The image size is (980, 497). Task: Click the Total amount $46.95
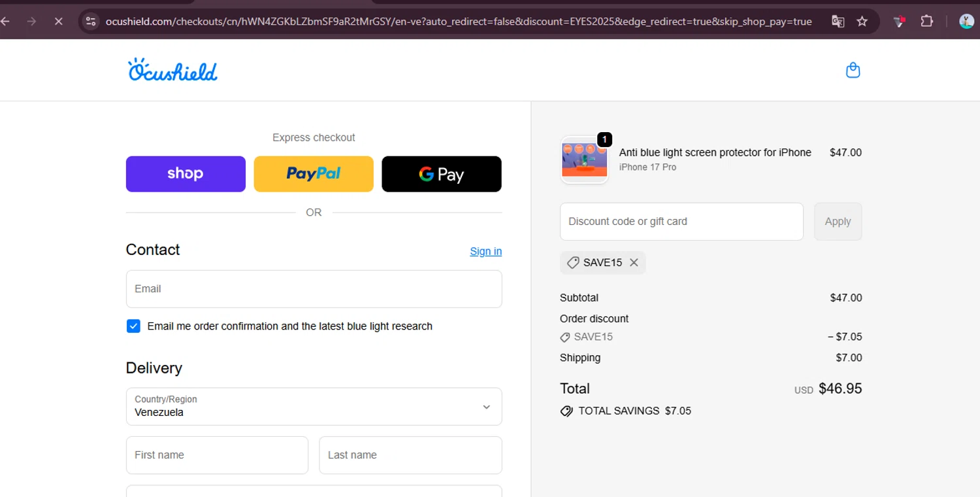click(840, 388)
